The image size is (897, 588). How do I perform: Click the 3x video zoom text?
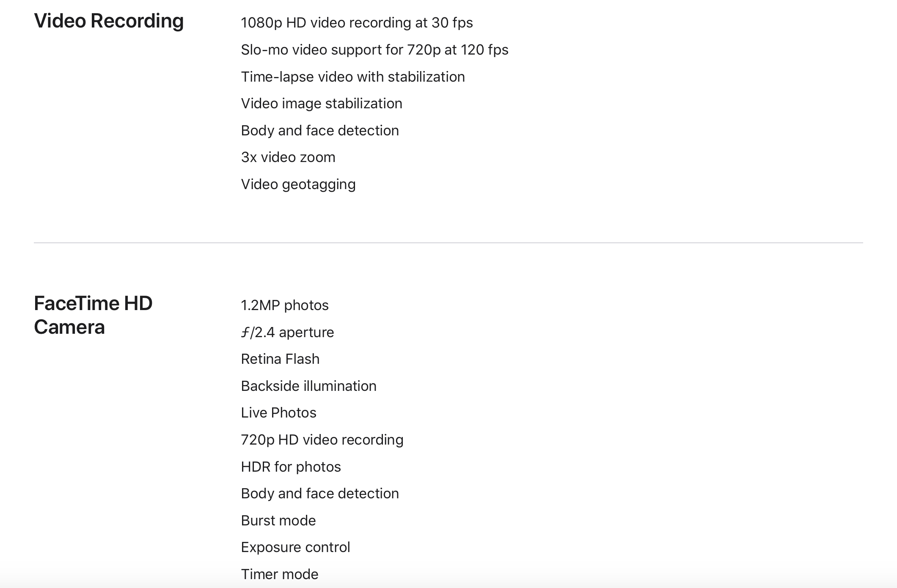(x=288, y=157)
